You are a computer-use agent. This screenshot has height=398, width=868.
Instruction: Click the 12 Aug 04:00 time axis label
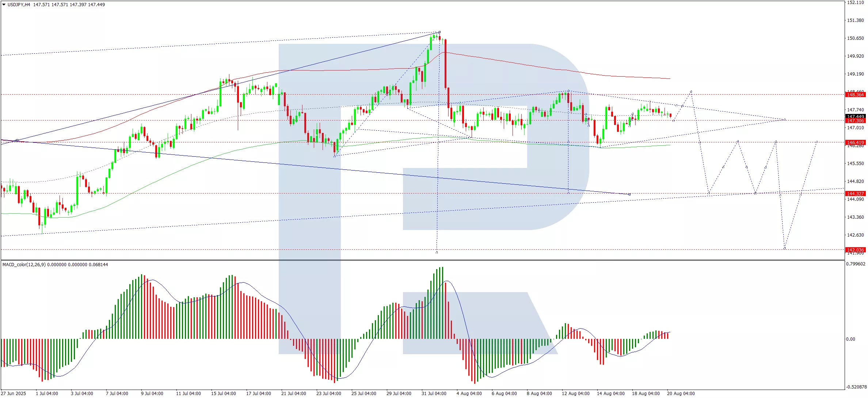click(575, 394)
